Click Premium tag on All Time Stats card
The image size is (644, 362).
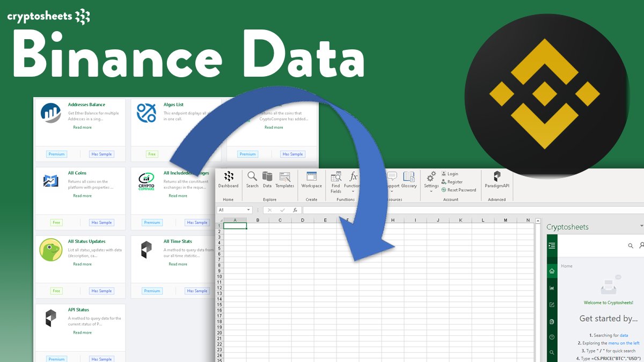[152, 291]
